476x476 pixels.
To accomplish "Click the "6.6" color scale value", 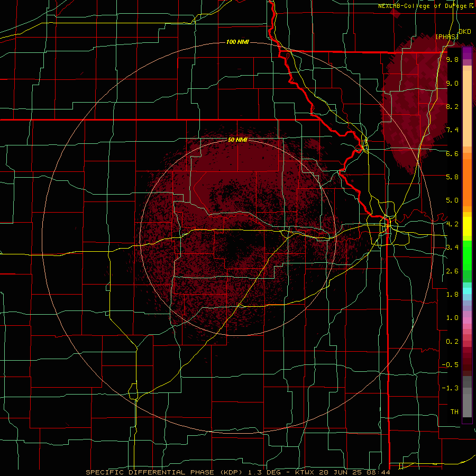I will coord(452,153).
